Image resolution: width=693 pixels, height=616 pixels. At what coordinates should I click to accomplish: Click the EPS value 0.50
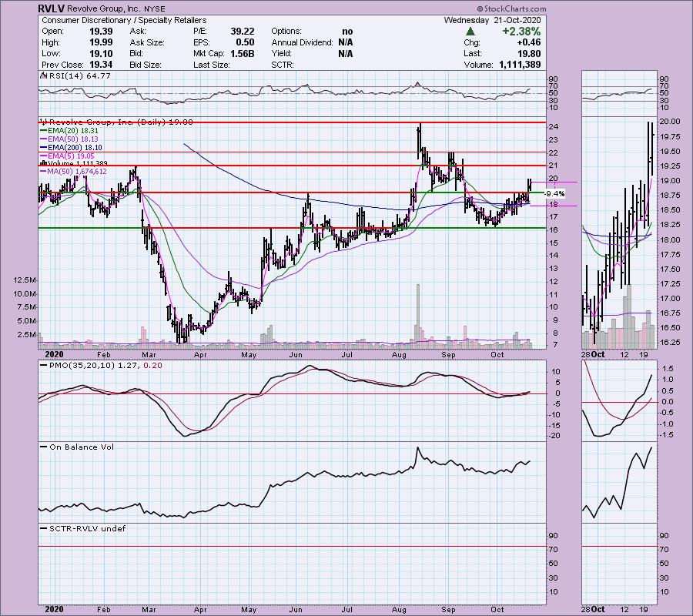[246, 42]
